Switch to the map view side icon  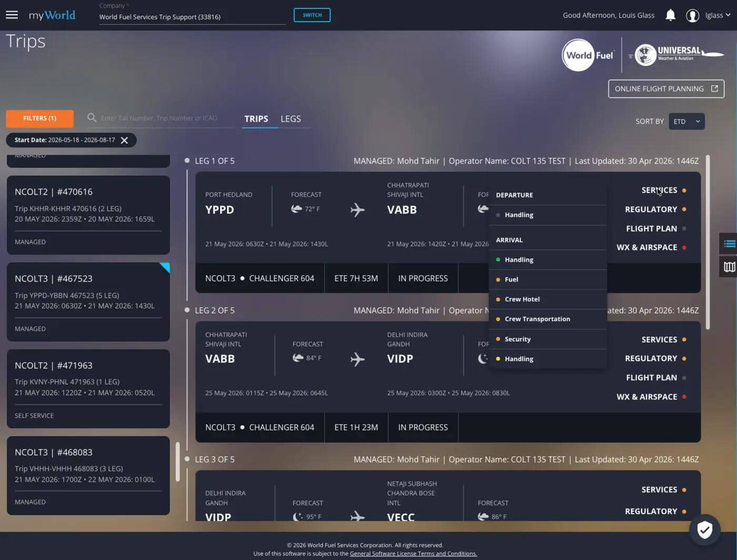coord(729,266)
